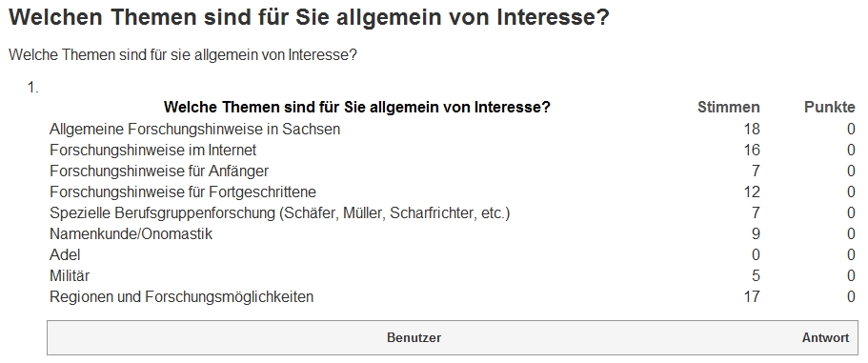Click the vote count 17 for Regionen
868x363 pixels.
point(752,297)
